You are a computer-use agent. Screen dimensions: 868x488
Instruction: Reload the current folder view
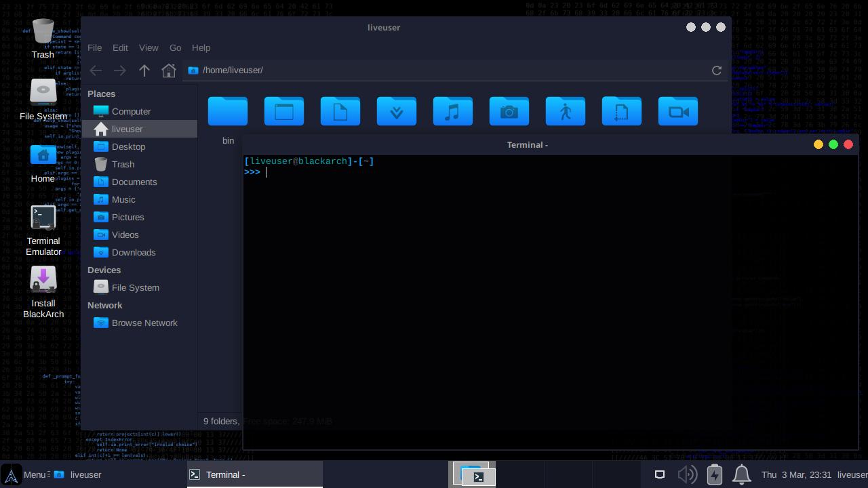point(716,70)
